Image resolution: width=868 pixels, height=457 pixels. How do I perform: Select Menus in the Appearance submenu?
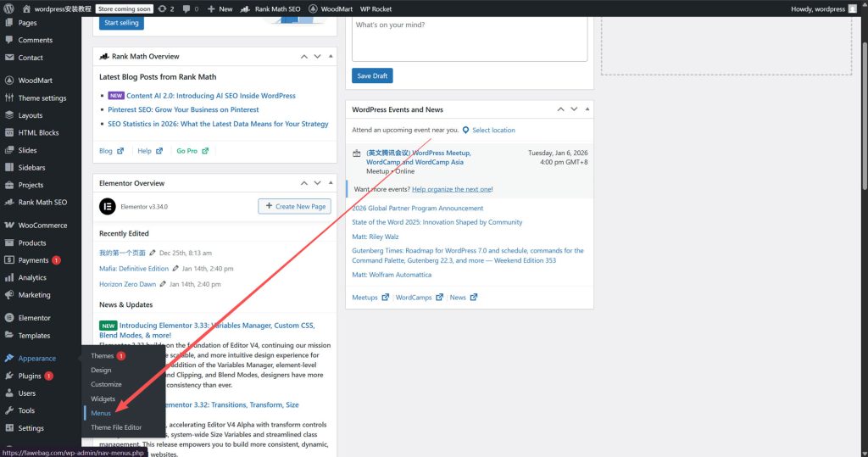[x=101, y=413]
